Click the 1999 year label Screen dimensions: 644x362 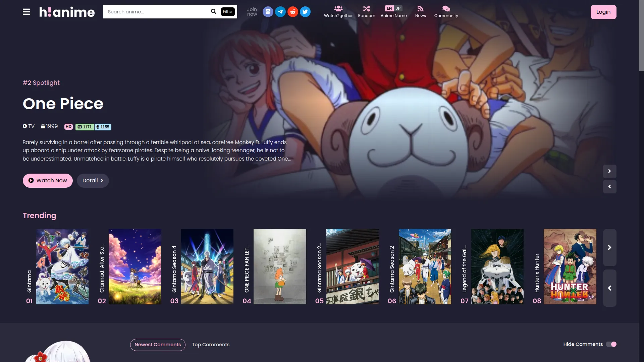(x=50, y=126)
